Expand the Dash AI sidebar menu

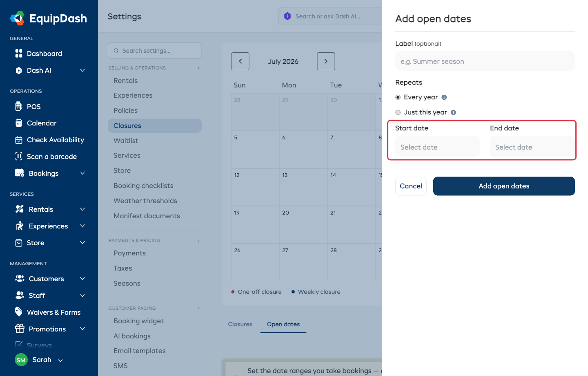(82, 70)
